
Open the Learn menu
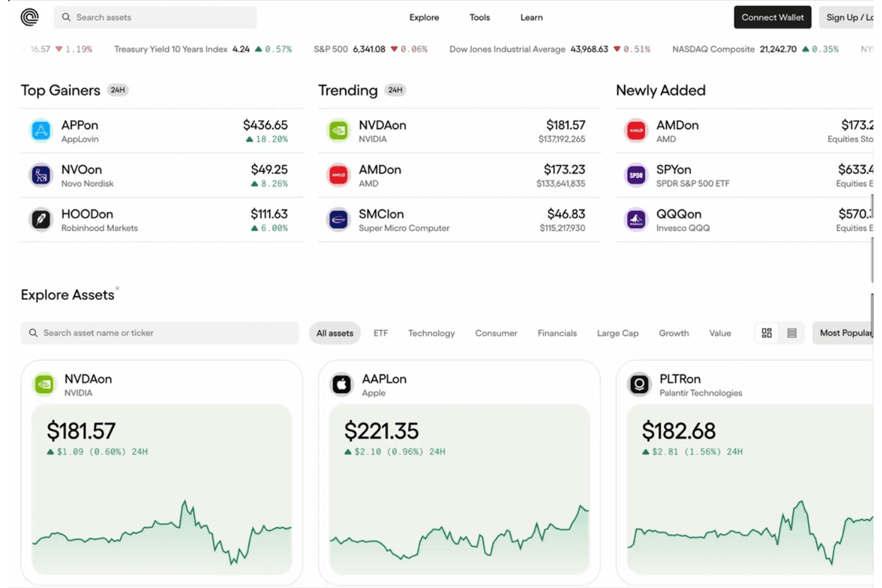tap(532, 17)
